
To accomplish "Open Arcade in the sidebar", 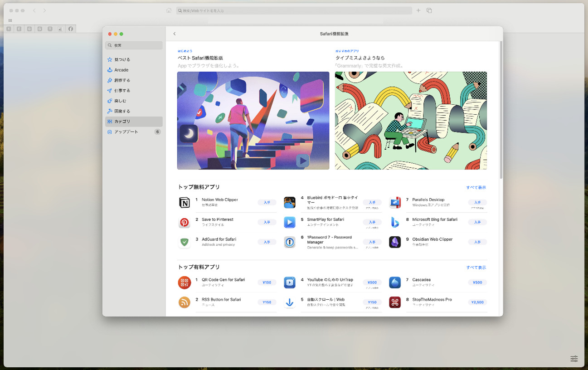I will click(x=121, y=70).
